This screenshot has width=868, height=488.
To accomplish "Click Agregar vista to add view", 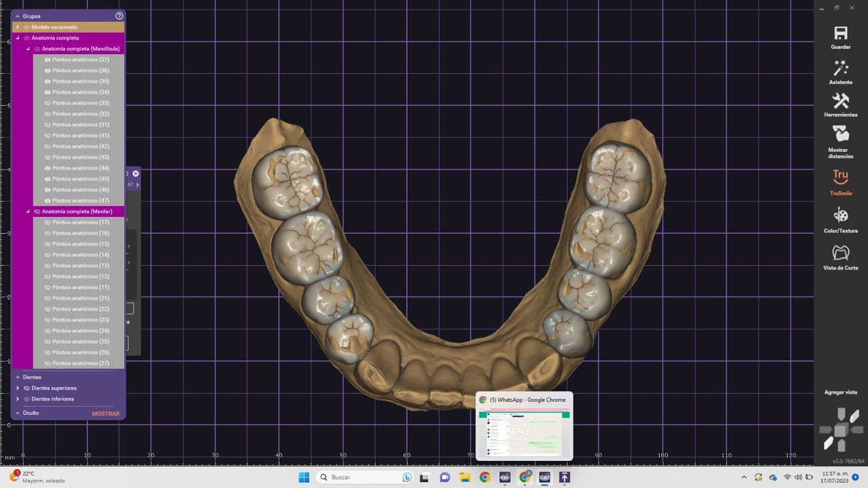I will (x=840, y=392).
